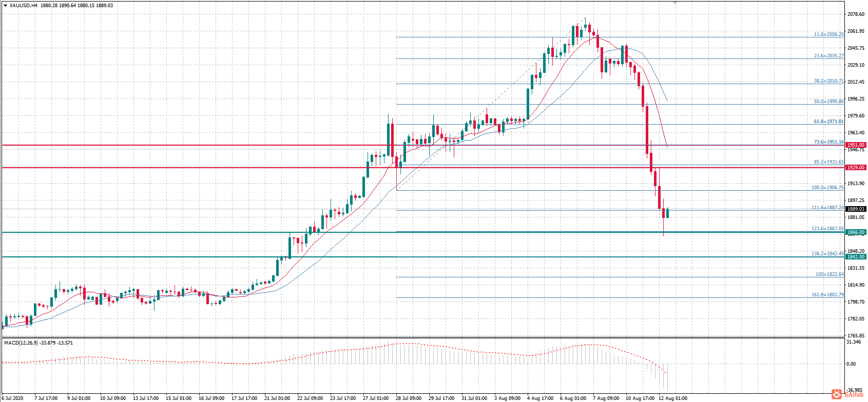Viewport: 868px width, 402px height.
Task: Click the 28 Jul 09:00 time axis label
Action: point(409,398)
